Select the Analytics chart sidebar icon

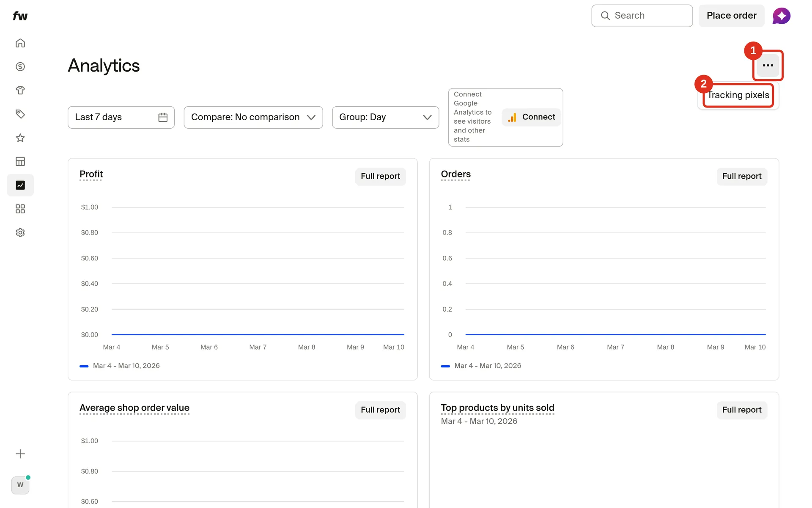point(20,185)
